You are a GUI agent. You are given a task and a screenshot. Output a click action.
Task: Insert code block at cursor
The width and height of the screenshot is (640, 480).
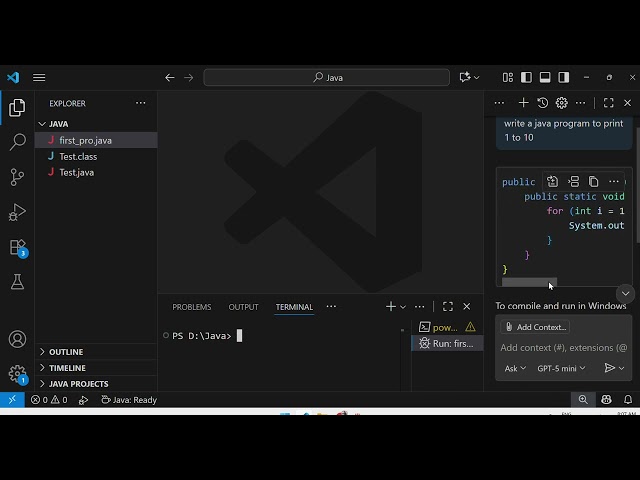tap(574, 181)
